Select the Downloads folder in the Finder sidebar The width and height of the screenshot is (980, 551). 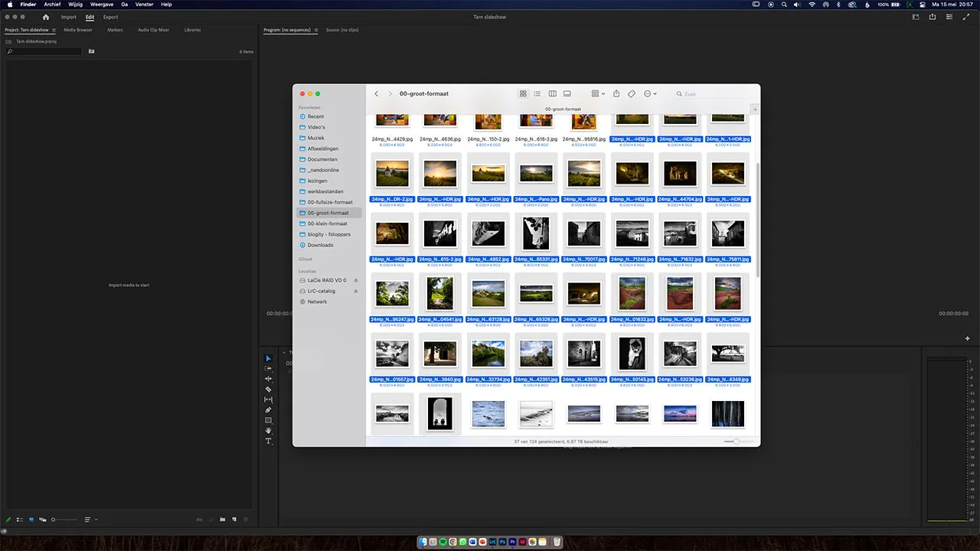[x=321, y=245]
